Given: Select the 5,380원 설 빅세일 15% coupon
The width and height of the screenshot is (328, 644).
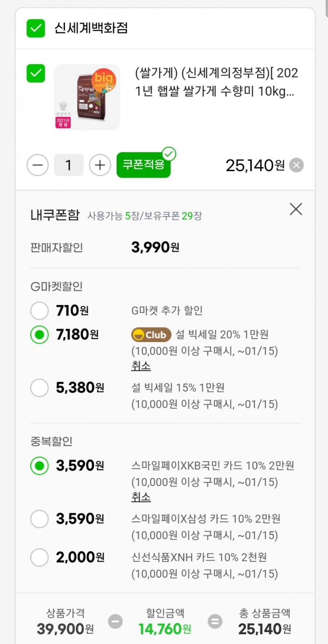Looking at the screenshot, I should click(x=39, y=388).
